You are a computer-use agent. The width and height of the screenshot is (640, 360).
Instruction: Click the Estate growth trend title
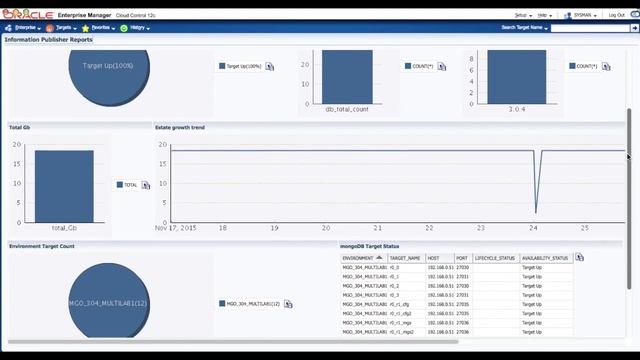pos(180,127)
